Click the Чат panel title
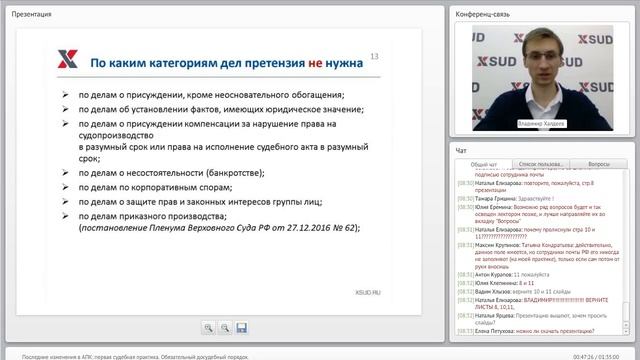 (x=461, y=151)
